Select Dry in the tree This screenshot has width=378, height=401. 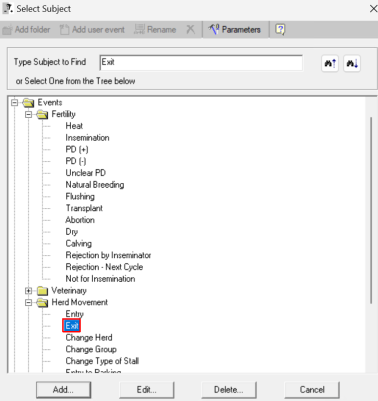[72, 232]
